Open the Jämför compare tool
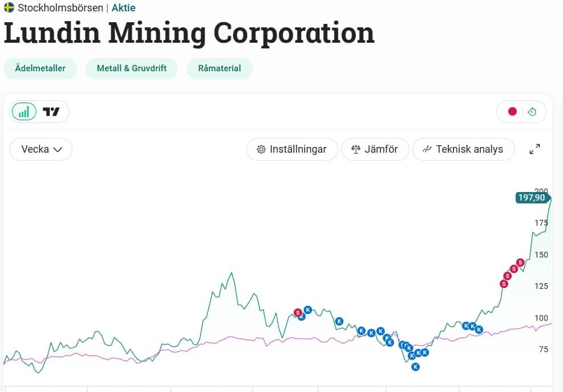This screenshot has height=392, width=563. point(374,149)
